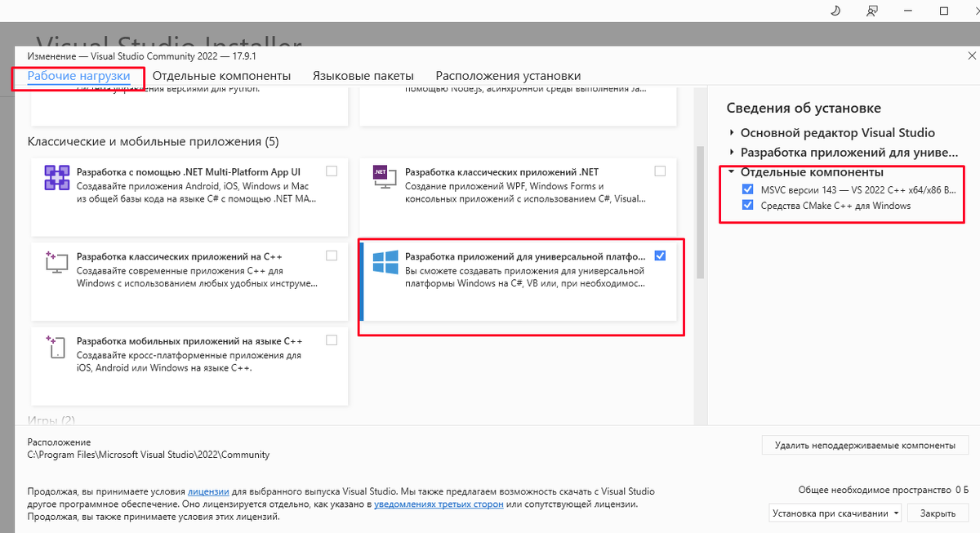Open the 'лицензии' link
Viewport: 980px width, 533px height.
point(208,492)
